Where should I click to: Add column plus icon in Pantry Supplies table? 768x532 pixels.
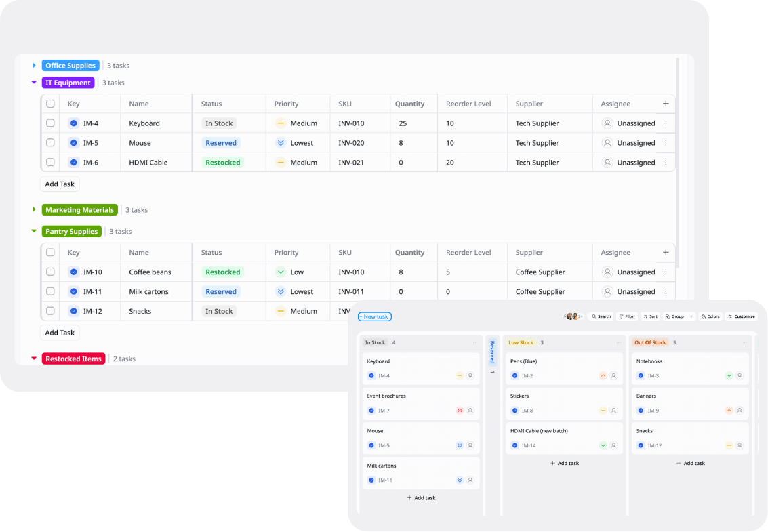[666, 252]
